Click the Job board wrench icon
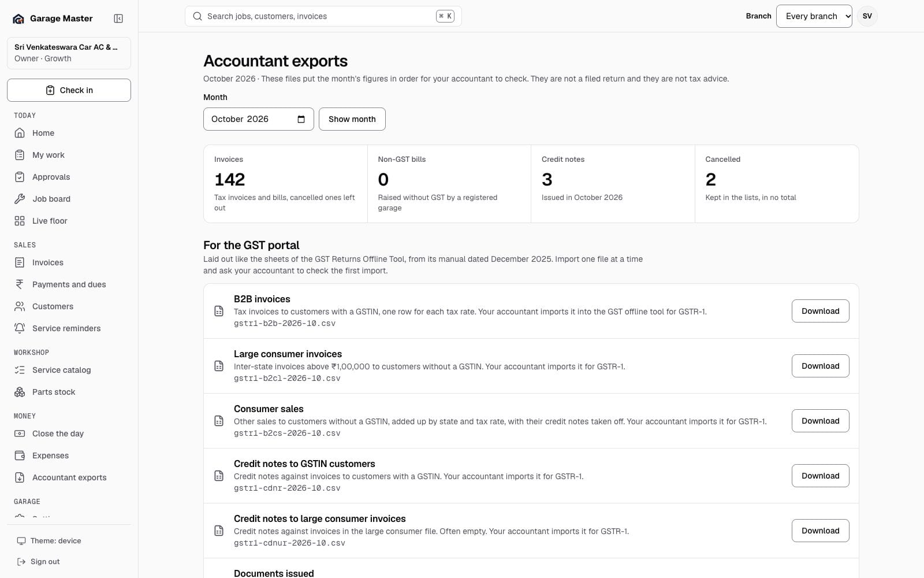924x578 pixels. [x=20, y=199]
